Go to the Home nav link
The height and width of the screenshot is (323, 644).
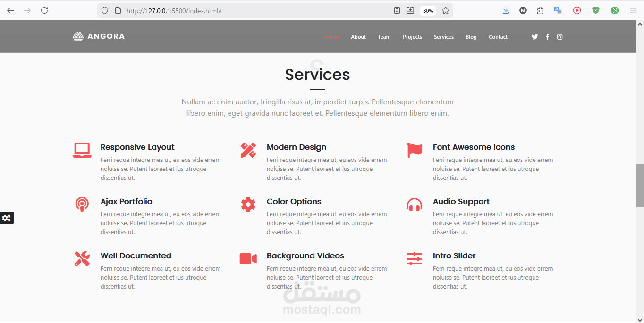(331, 37)
